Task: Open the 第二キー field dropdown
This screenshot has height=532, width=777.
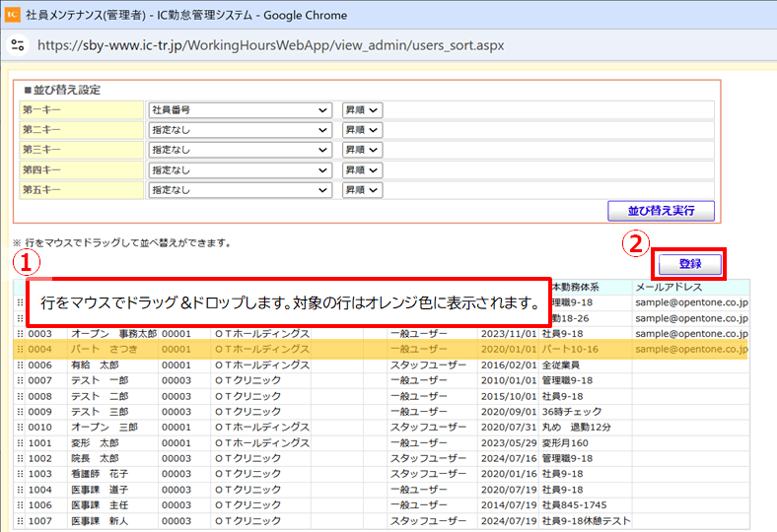Action: pyautogui.click(x=240, y=130)
